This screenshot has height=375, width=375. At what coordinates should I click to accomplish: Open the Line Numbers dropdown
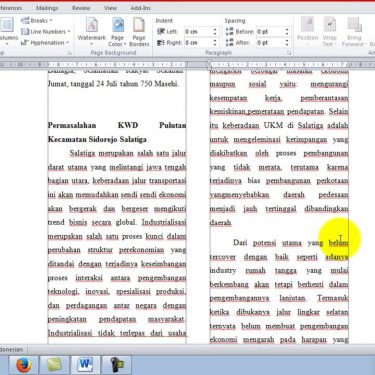pos(46,32)
